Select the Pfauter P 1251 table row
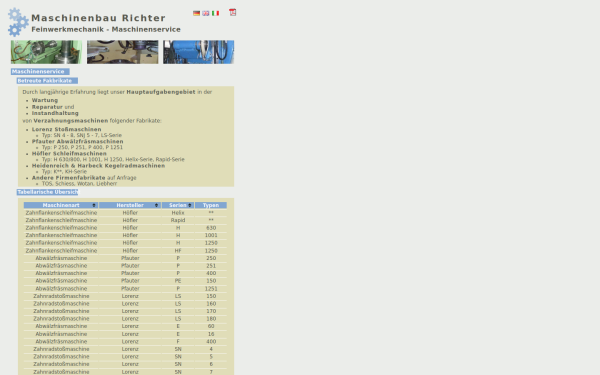The image size is (600, 375). 125,289
